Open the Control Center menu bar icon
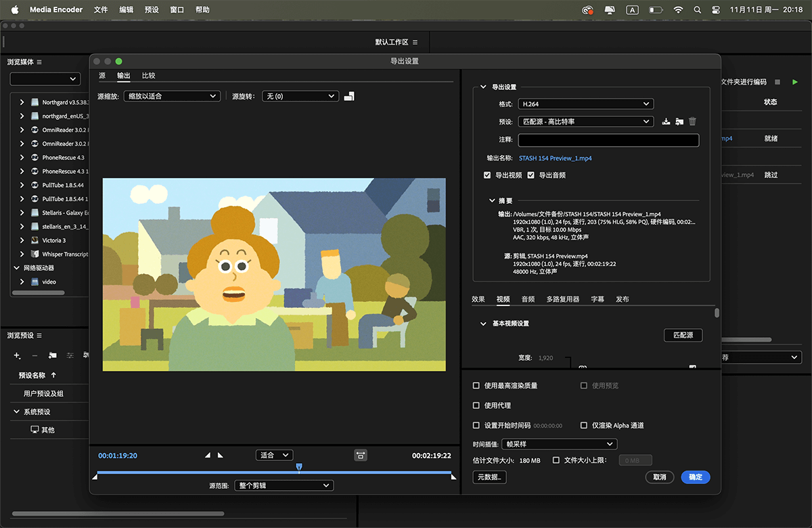 coord(716,10)
